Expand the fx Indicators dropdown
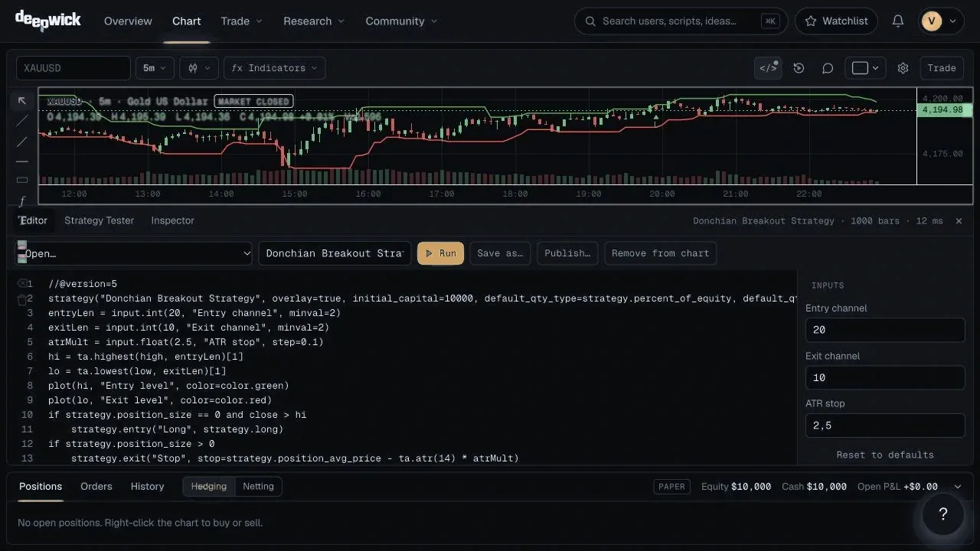Viewport: 980px width, 551px height. click(x=275, y=68)
